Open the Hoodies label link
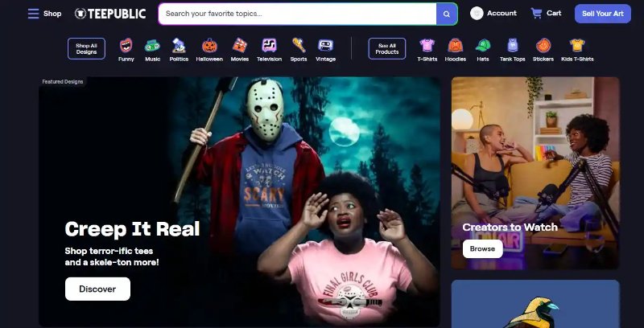 [x=456, y=59]
